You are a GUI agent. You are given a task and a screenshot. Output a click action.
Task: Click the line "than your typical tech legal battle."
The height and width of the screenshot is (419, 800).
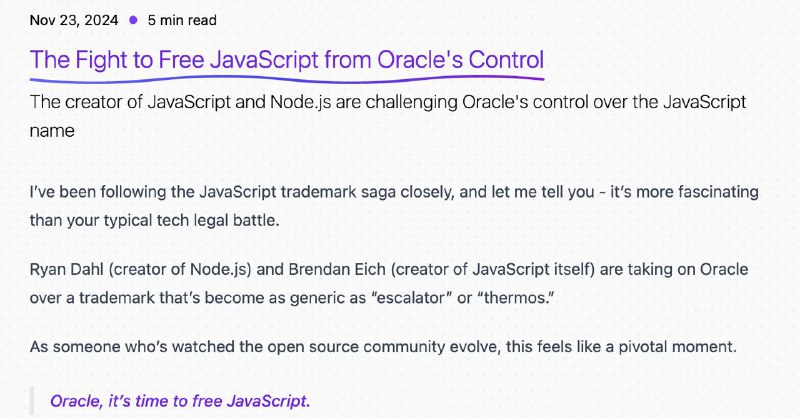point(155,220)
